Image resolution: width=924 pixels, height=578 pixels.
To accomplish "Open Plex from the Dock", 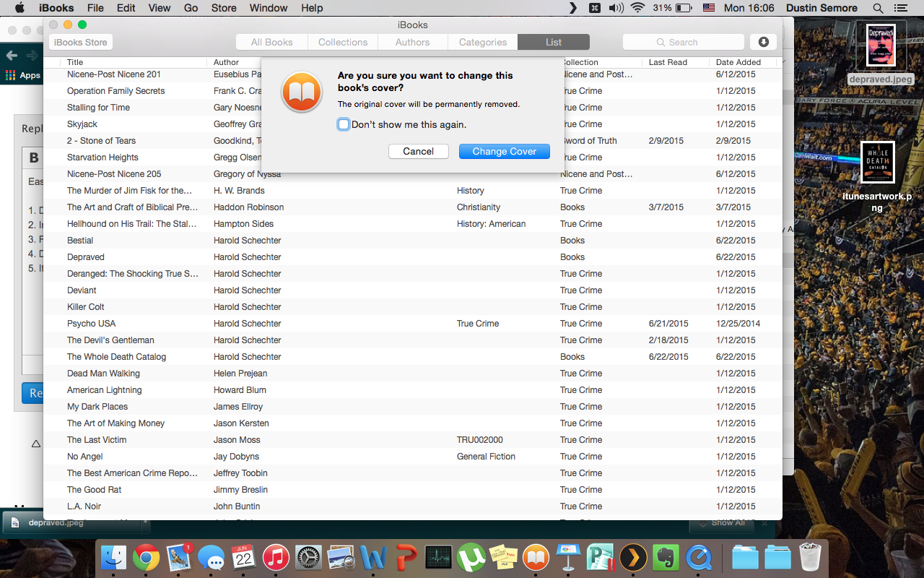I will click(x=633, y=558).
